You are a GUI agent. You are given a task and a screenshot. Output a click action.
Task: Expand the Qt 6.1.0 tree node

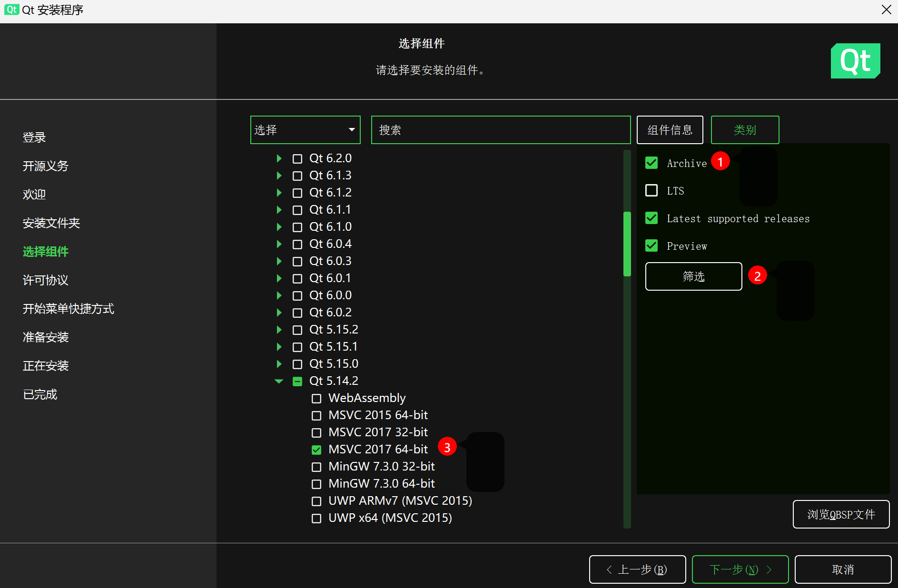(x=279, y=227)
